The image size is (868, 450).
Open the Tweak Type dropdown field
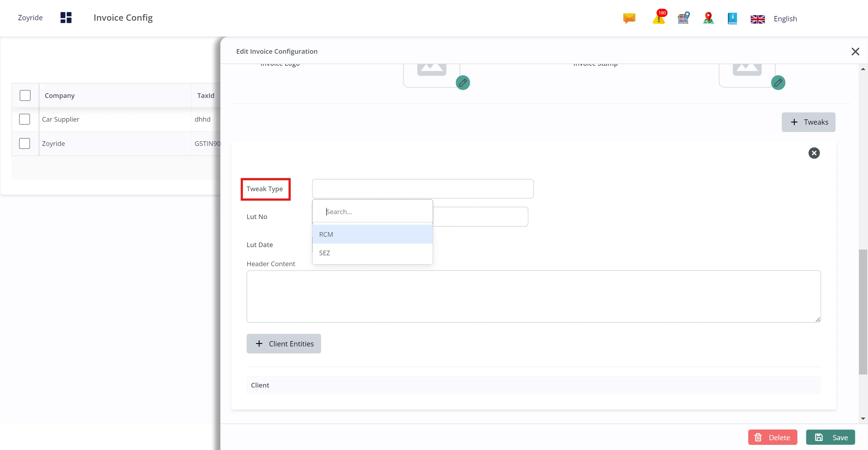pos(423,189)
